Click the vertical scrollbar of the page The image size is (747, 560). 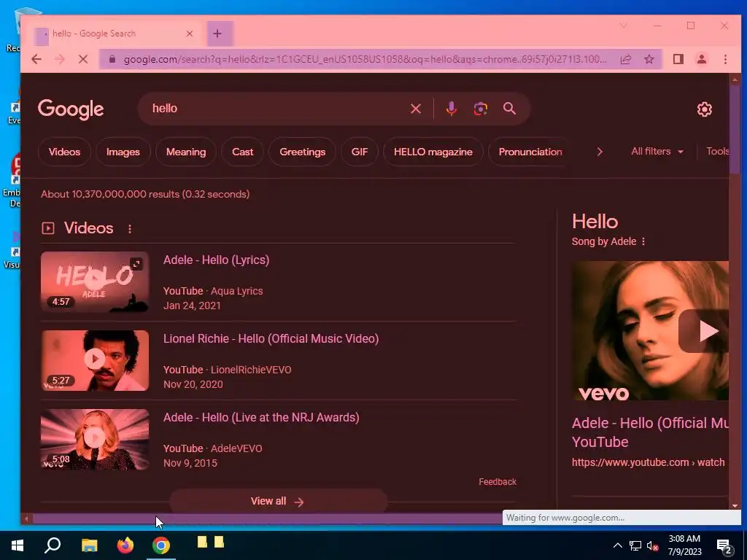[x=734, y=128]
